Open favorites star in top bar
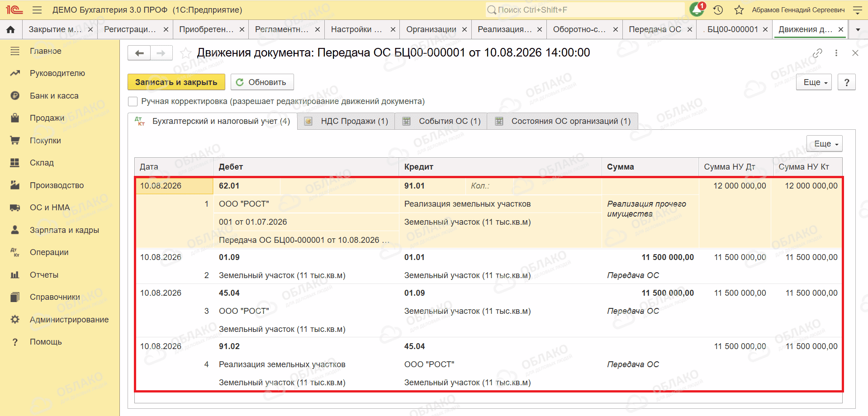The height and width of the screenshot is (416, 868). coord(739,10)
